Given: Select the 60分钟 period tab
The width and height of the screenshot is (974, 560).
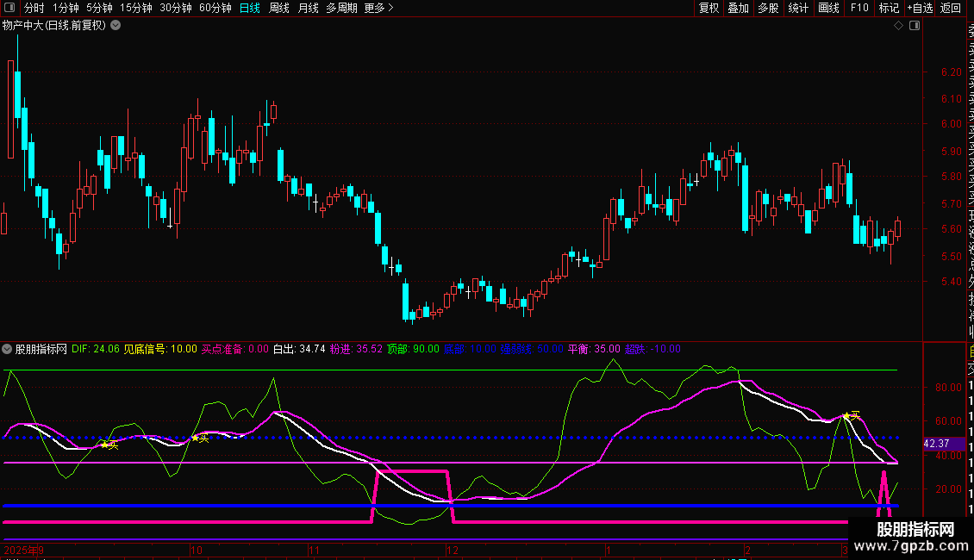Looking at the screenshot, I should (215, 9).
